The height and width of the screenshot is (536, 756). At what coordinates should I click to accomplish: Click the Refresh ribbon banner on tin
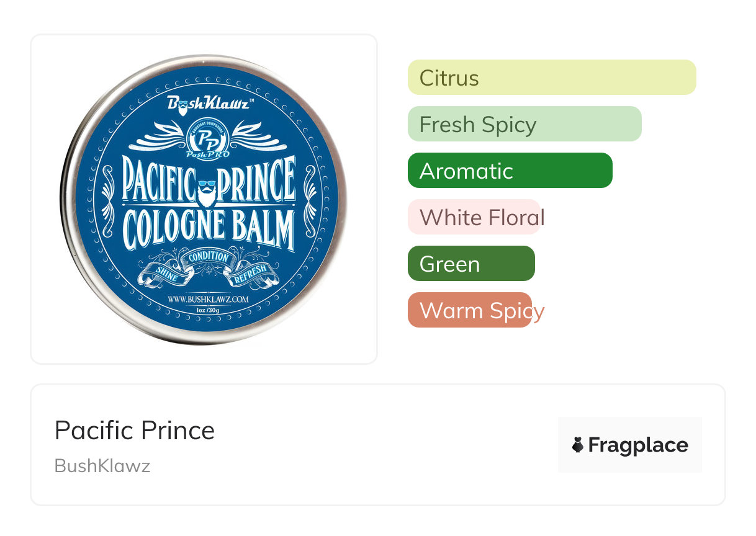pos(250,275)
